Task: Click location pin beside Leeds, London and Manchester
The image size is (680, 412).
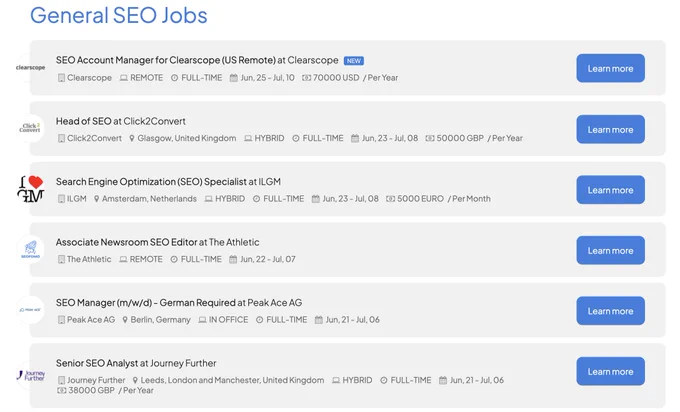Action: coord(135,380)
